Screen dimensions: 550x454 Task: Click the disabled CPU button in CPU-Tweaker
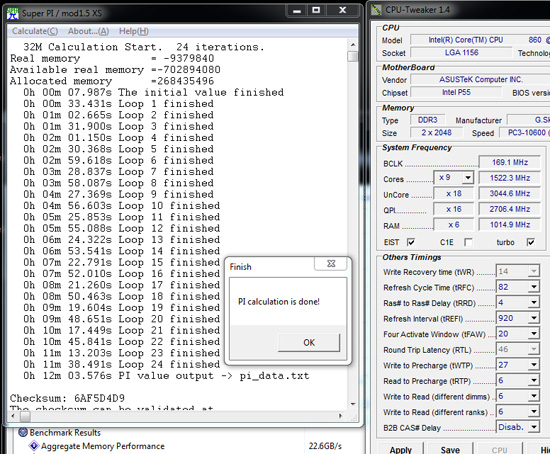click(x=499, y=449)
